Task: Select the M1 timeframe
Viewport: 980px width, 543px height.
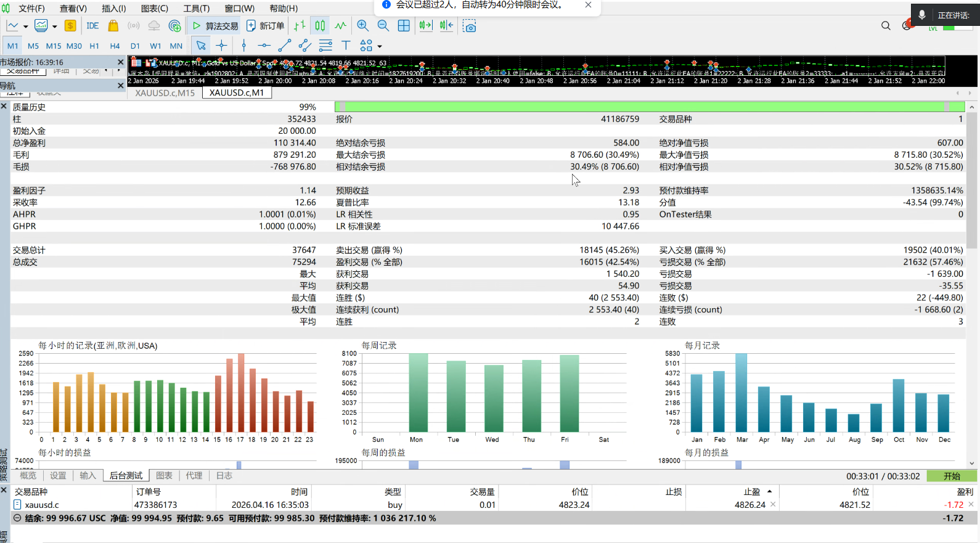Action: pyautogui.click(x=12, y=46)
